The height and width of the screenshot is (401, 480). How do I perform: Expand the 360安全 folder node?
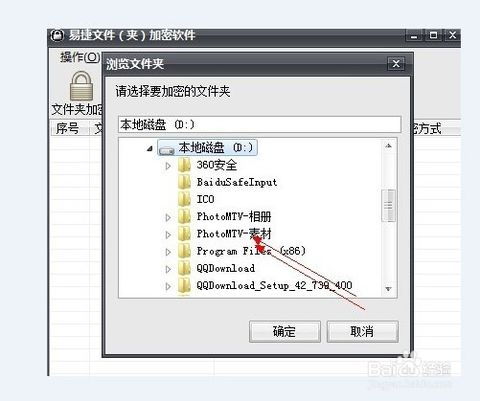pos(168,166)
